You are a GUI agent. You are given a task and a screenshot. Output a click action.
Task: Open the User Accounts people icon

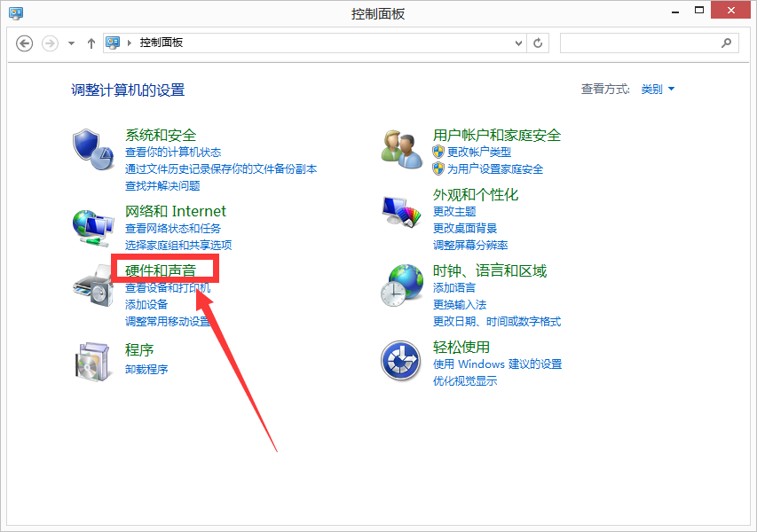point(402,150)
